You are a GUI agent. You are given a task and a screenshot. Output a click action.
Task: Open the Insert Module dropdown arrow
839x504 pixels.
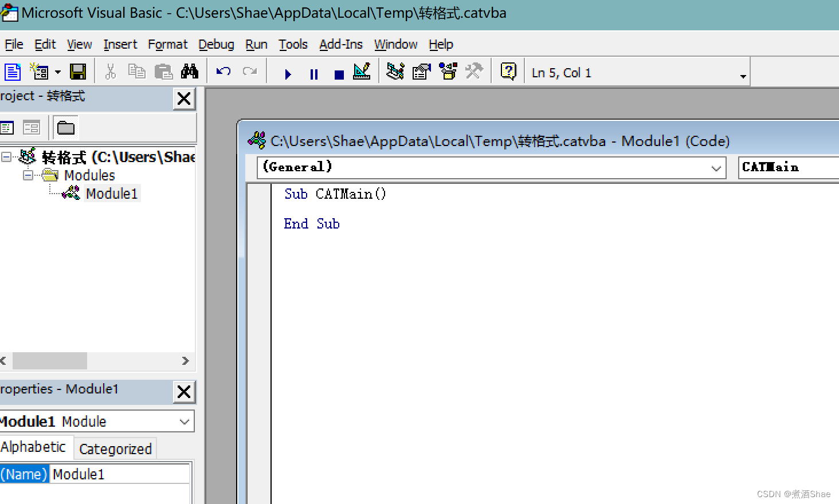pos(58,72)
